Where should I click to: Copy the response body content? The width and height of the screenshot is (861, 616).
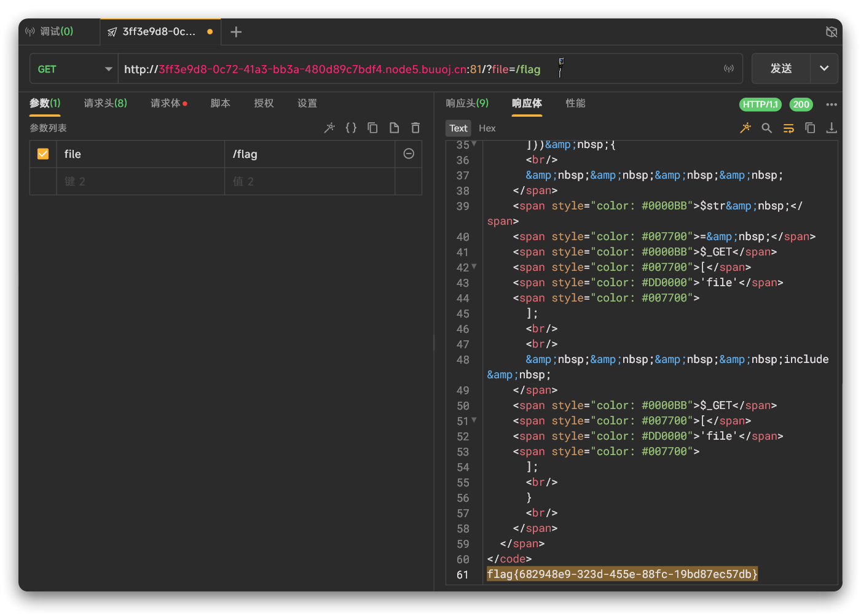810,128
